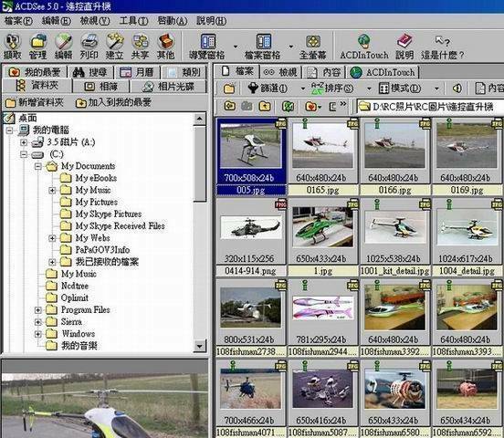Expand the Sierra folder node
504x438 pixels.
[38, 322]
